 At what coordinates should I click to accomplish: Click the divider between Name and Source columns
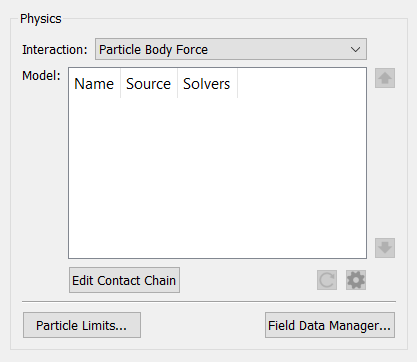click(120, 83)
